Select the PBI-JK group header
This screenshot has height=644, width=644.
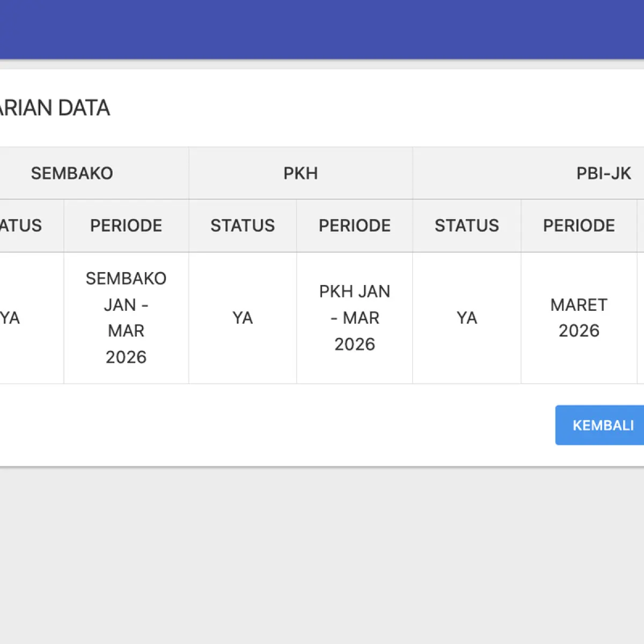pos(529,173)
